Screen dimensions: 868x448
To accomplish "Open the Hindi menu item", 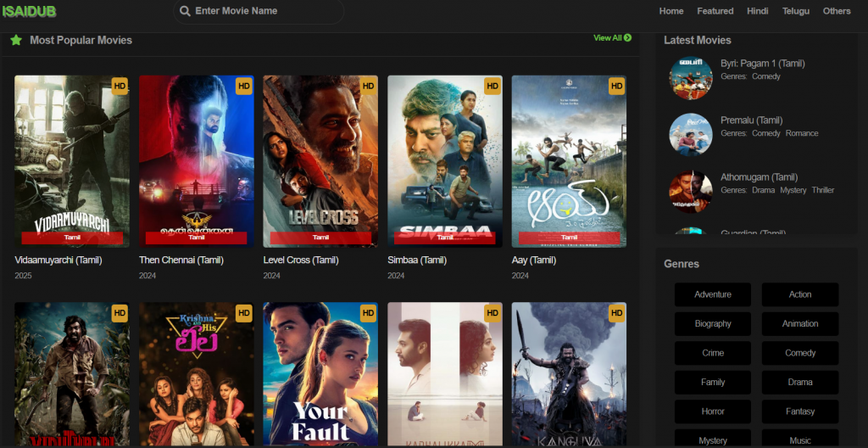I will click(x=757, y=11).
